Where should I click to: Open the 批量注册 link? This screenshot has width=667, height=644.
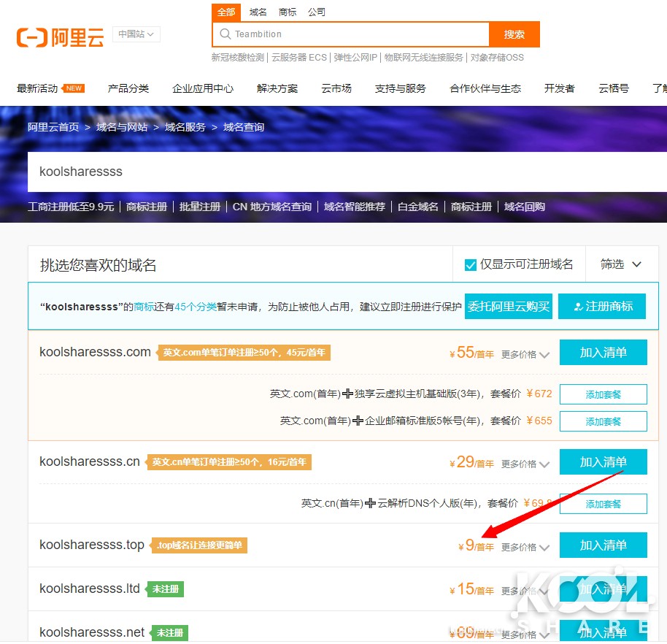click(x=200, y=207)
